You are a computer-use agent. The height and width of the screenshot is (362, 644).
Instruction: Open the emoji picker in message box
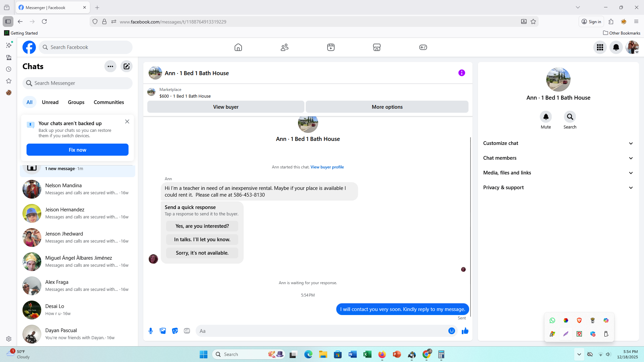452,331
